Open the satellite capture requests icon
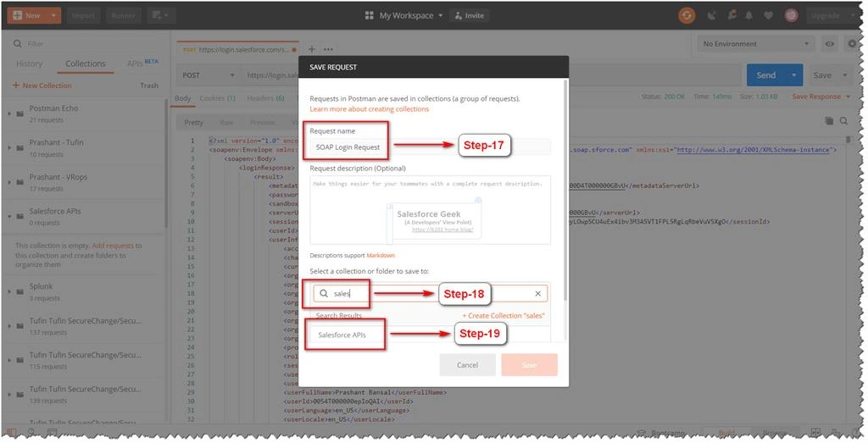The width and height of the screenshot is (868, 443). click(x=712, y=15)
